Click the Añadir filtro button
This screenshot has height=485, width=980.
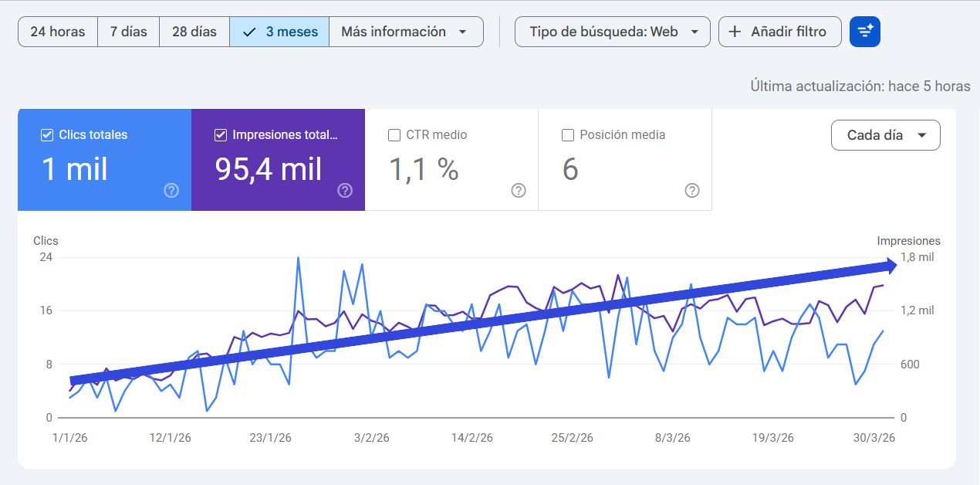tap(779, 32)
